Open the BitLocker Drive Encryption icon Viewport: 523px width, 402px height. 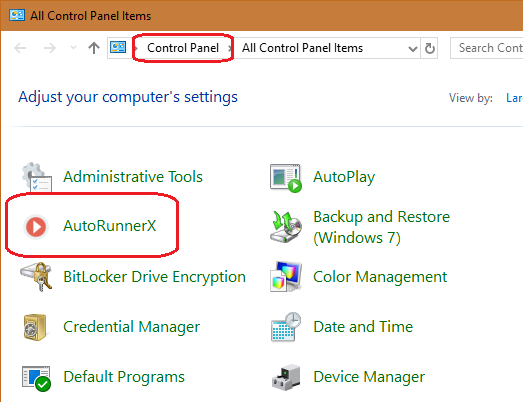[x=36, y=277]
